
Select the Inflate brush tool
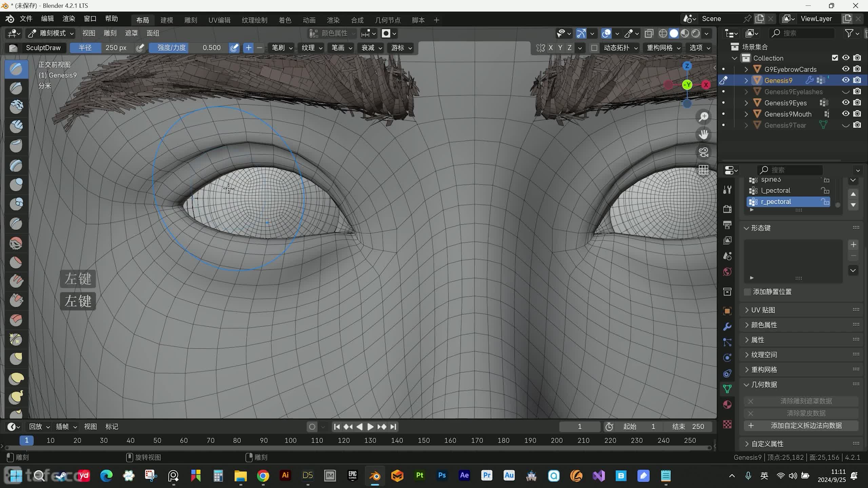point(16,185)
